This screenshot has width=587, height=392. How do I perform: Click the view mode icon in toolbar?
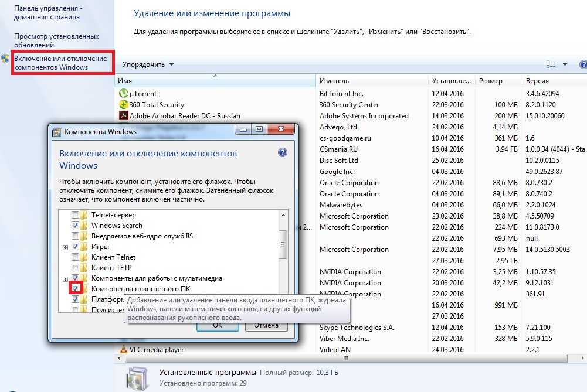click(551, 64)
